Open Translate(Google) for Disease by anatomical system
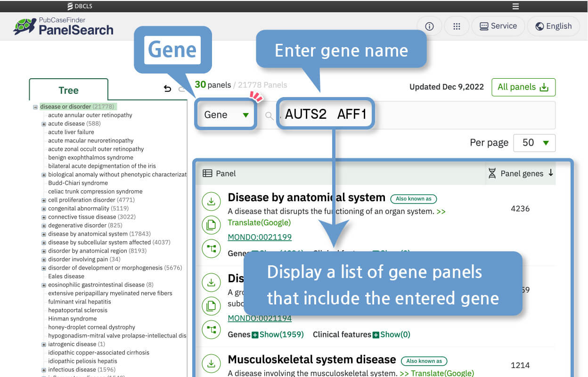Screen dimensions: 588x377 click(x=259, y=222)
